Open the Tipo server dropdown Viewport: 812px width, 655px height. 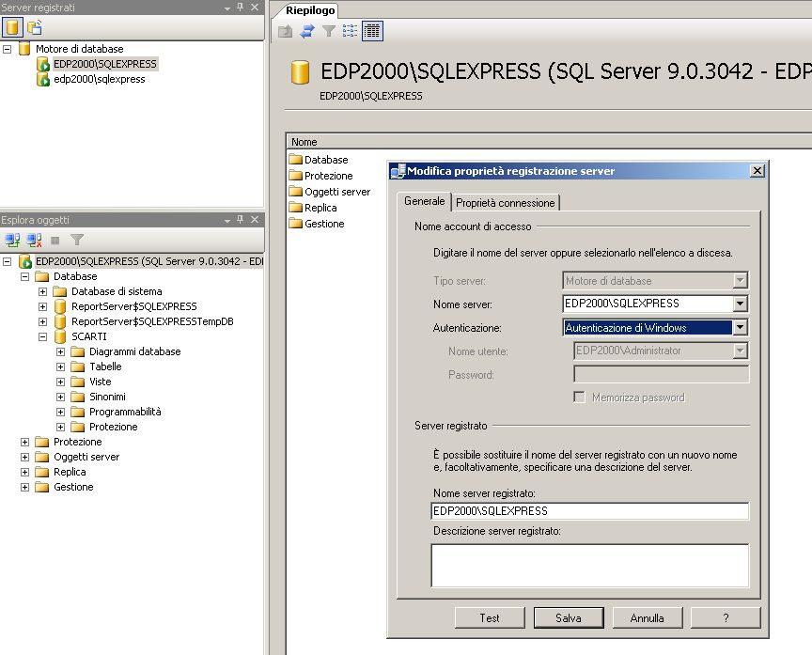[740, 281]
